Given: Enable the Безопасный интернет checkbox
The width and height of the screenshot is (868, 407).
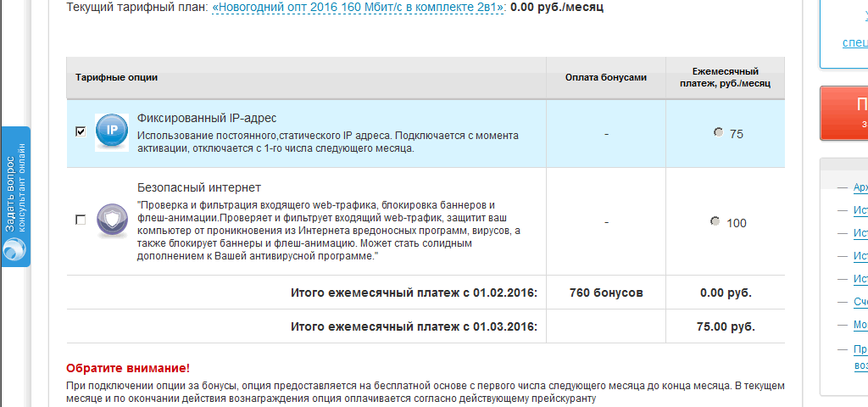Looking at the screenshot, I should click(x=81, y=220).
